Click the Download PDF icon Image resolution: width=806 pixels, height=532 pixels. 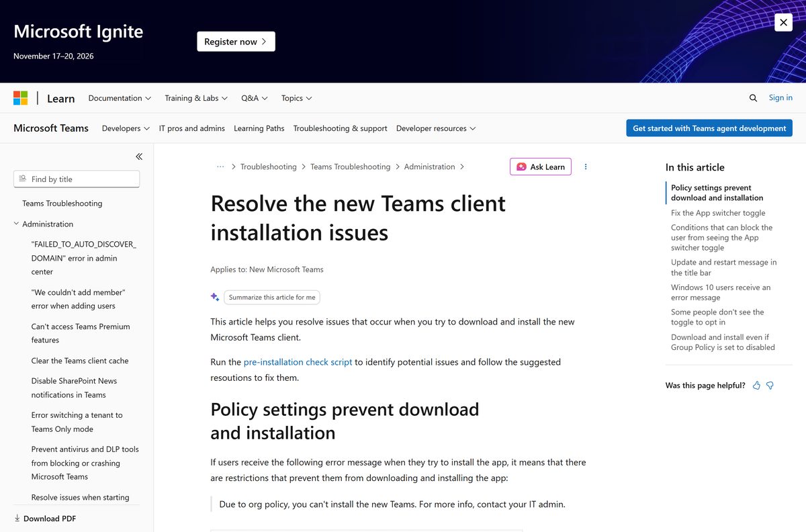(17, 519)
